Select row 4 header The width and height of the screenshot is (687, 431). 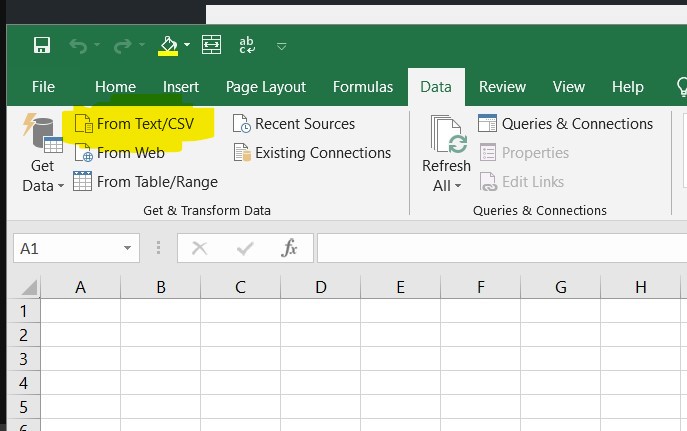[x=24, y=383]
